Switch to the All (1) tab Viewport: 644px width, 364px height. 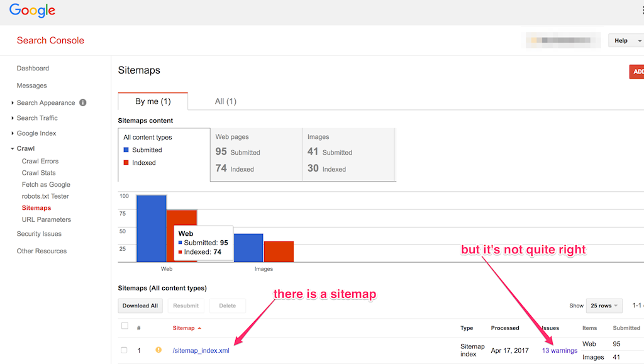click(225, 101)
